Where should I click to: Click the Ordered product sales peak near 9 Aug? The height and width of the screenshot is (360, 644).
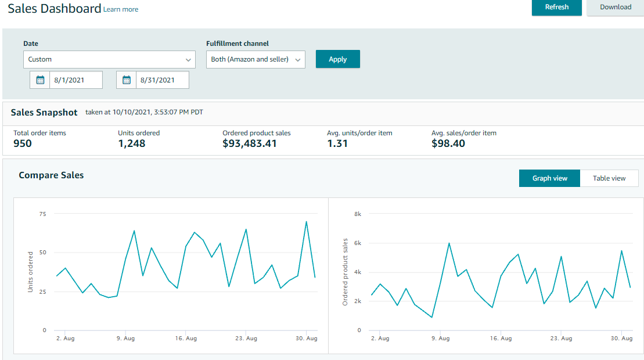point(449,243)
